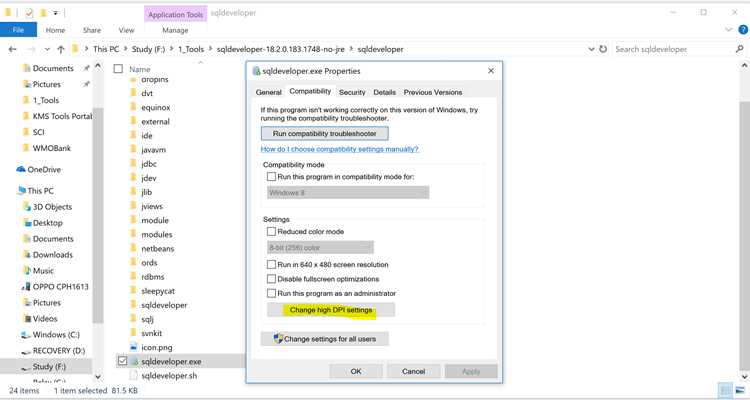750x400 pixels.
Task: Open the Windows 8 compatibility dropdown
Action: (x=348, y=192)
